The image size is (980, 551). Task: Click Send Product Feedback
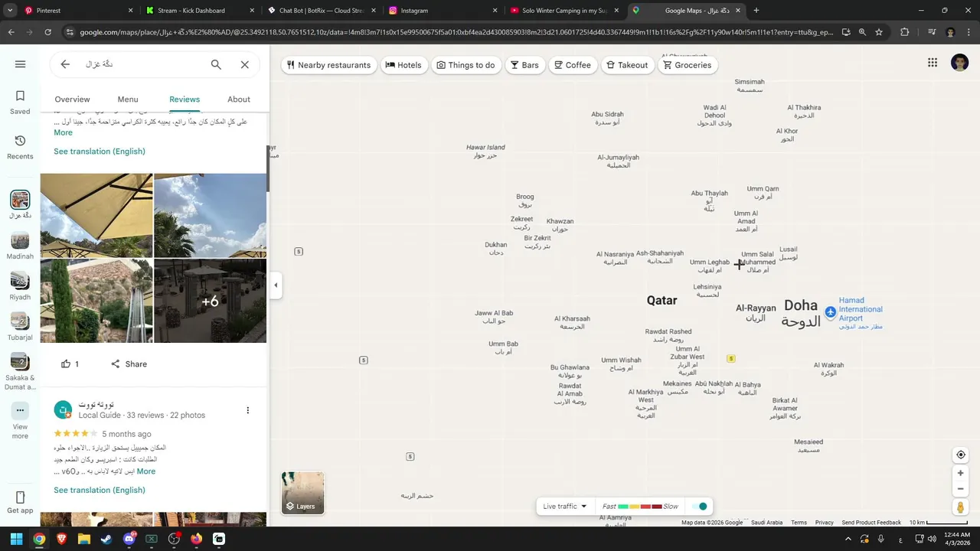[871, 523]
